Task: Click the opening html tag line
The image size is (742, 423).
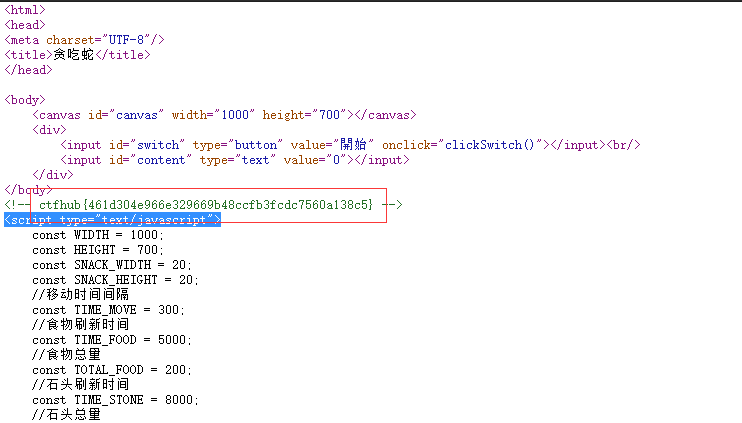Action: (25, 10)
